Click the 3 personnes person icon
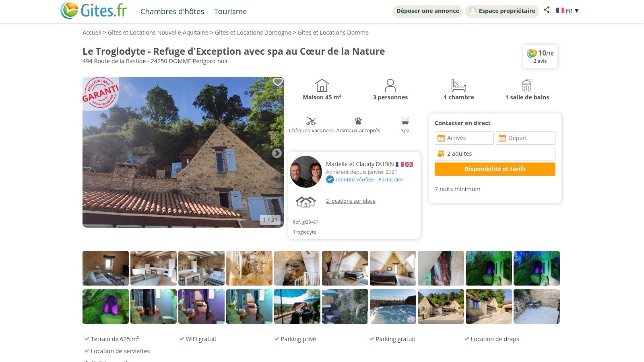The image size is (644, 362). tap(390, 85)
